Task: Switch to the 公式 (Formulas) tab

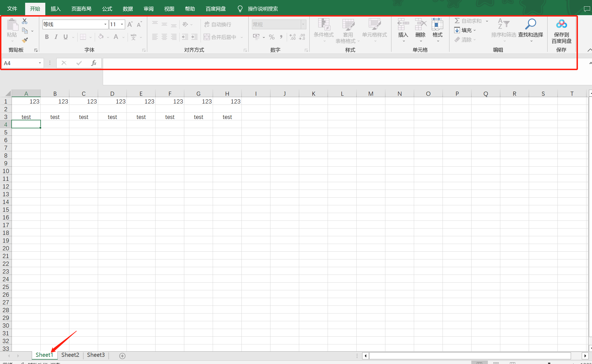Action: [x=107, y=9]
